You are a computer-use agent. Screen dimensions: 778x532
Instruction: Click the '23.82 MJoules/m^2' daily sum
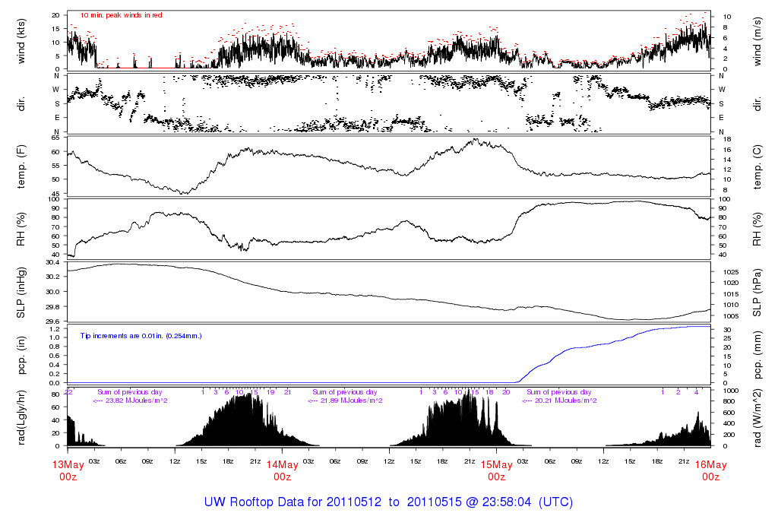136,401
